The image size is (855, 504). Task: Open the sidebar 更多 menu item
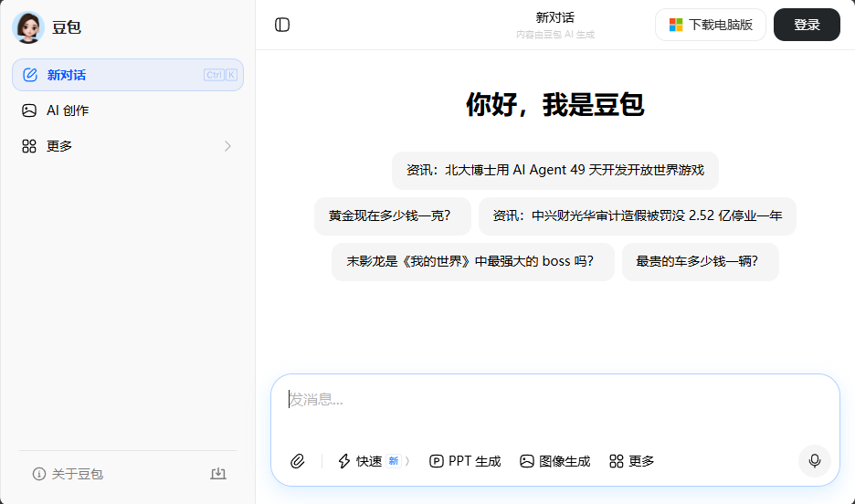(x=128, y=146)
